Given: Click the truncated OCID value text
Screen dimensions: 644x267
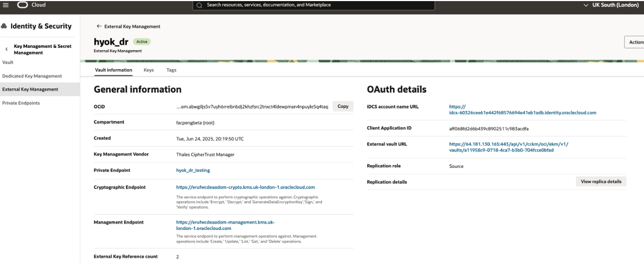Looking at the screenshot, I should [x=252, y=106].
